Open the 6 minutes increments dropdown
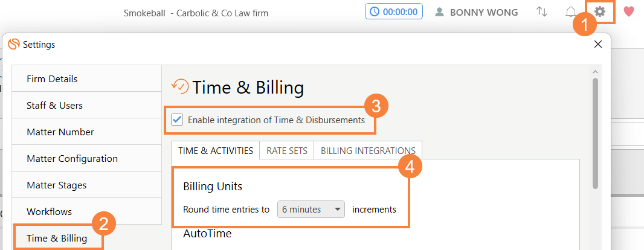This screenshot has width=644, height=250. 311,210
